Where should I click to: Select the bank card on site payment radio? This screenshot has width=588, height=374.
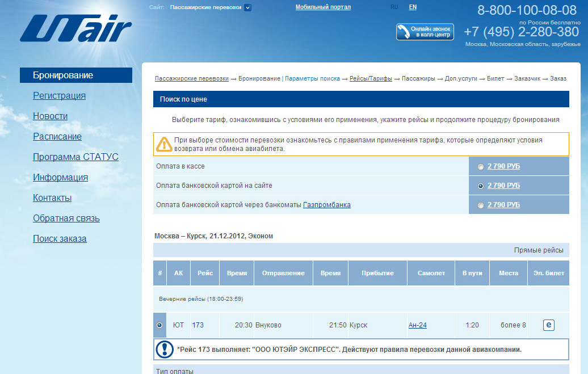(480, 186)
